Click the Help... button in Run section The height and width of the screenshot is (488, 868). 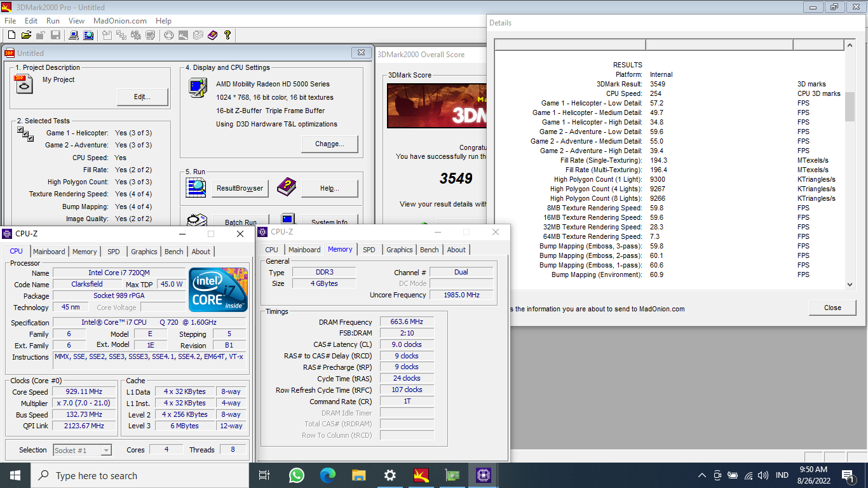pyautogui.click(x=330, y=188)
